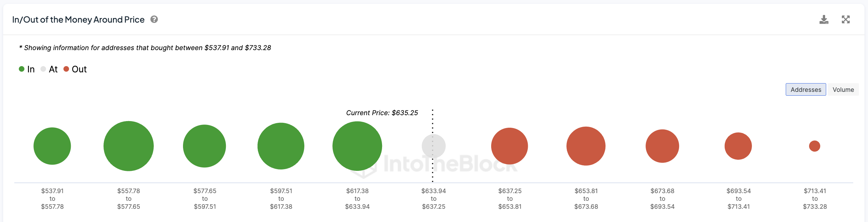Image resolution: width=868 pixels, height=222 pixels.
Task: Click the red bubble for $673.68 to $693.54
Action: click(x=662, y=146)
